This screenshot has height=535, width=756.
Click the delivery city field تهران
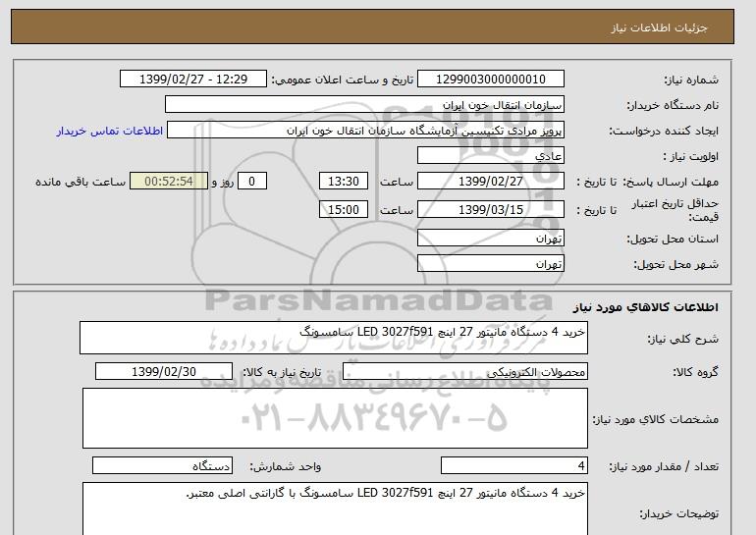[490, 264]
